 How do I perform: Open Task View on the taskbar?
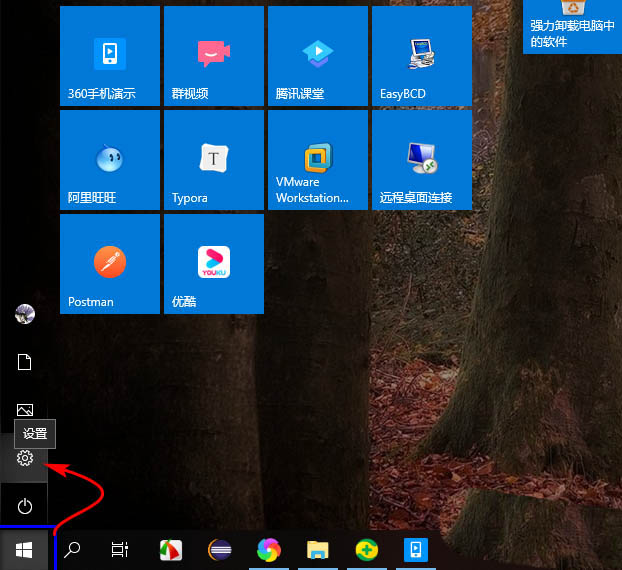(120, 550)
